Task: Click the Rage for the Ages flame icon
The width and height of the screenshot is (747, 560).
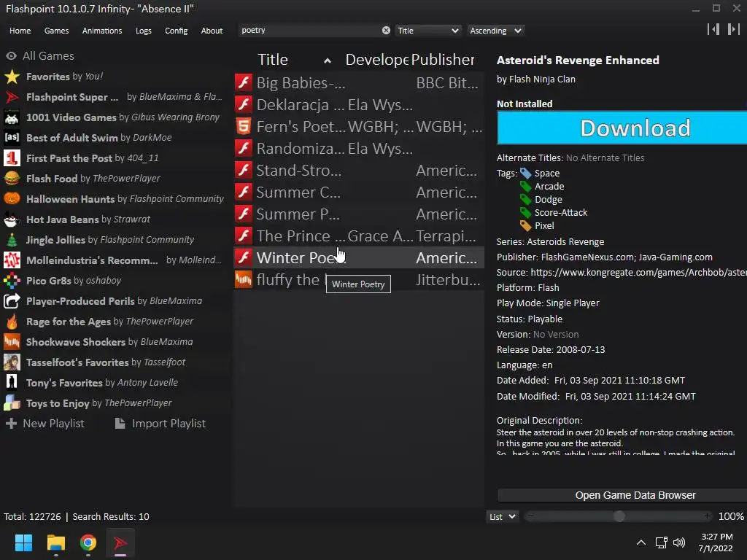Action: point(12,322)
